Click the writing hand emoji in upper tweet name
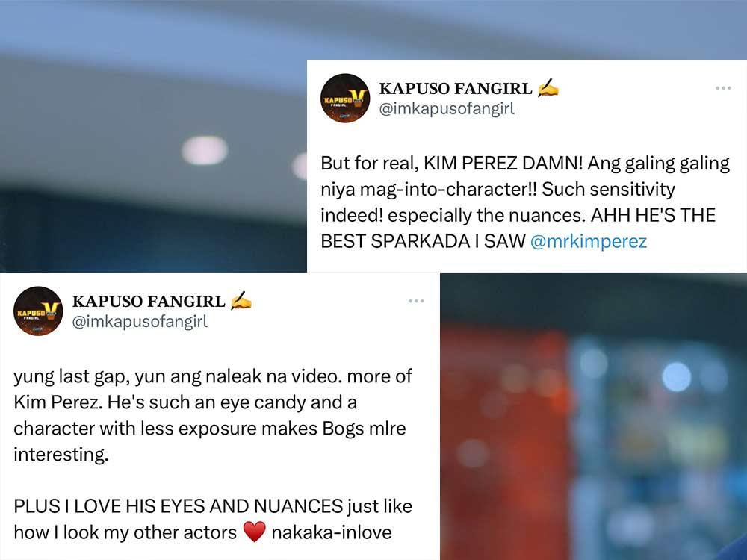 tap(548, 88)
